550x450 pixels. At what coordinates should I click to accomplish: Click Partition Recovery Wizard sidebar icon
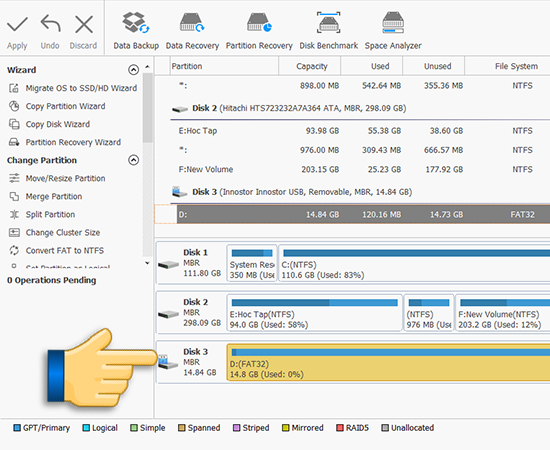14,142
